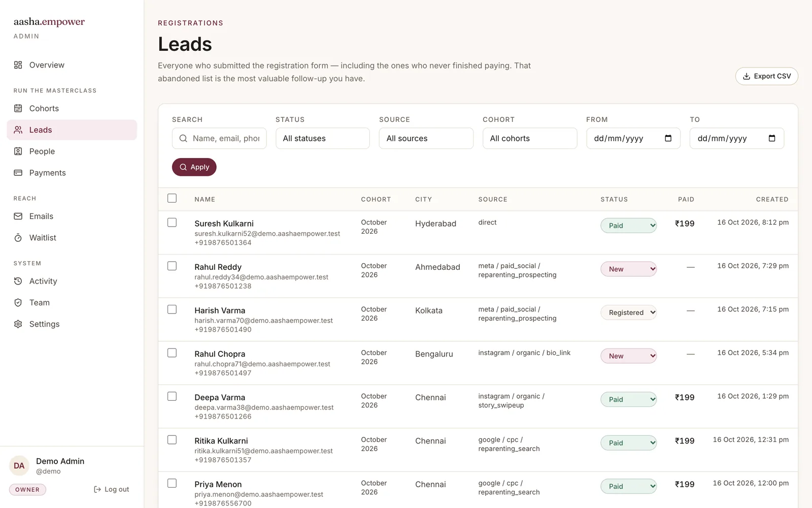Viewport: 812px width, 508px height.
Task: Select the checkbox for Harish Varma
Action: 172,309
